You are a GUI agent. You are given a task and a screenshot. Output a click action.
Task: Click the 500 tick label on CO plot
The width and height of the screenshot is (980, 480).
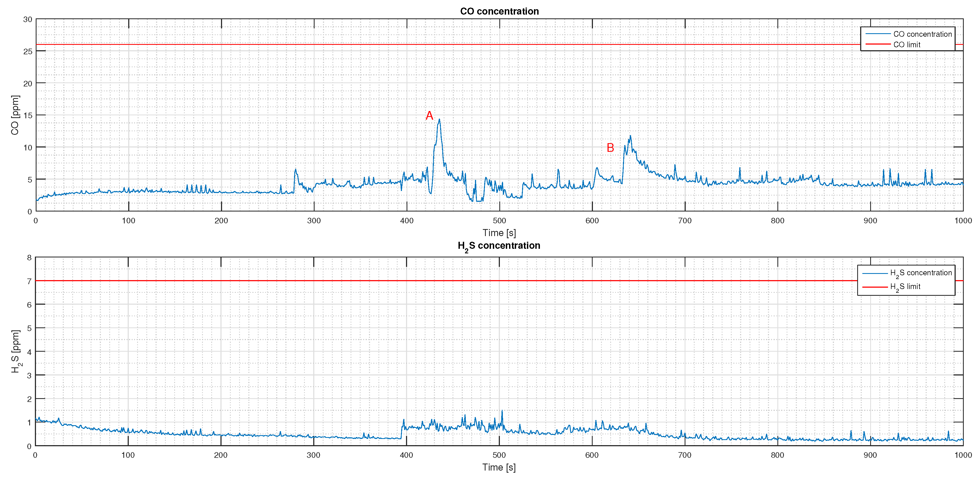[499, 221]
